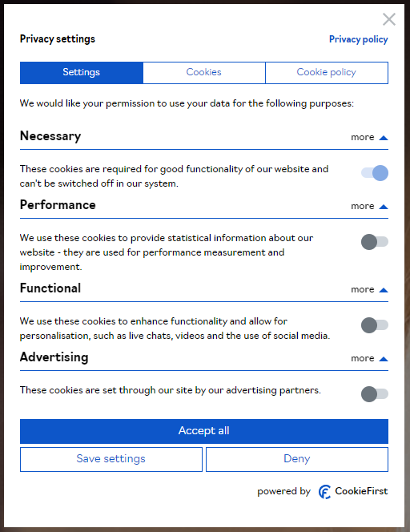Click the blue arrow beside Necessary
410x532 pixels.
tap(384, 138)
